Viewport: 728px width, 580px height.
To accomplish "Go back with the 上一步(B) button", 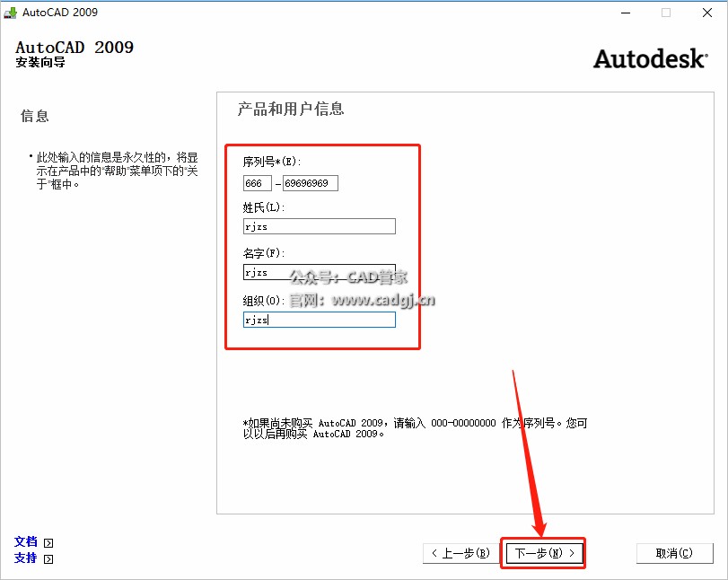I will (x=460, y=553).
